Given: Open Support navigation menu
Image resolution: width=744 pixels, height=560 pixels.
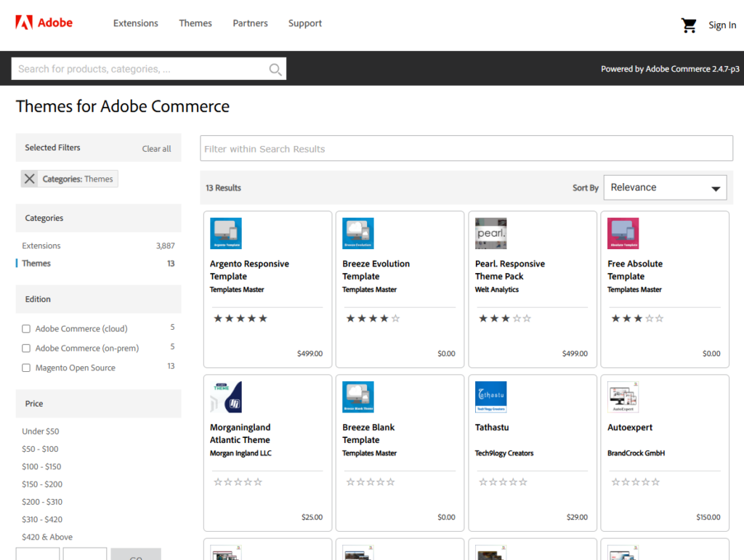Looking at the screenshot, I should point(305,23).
